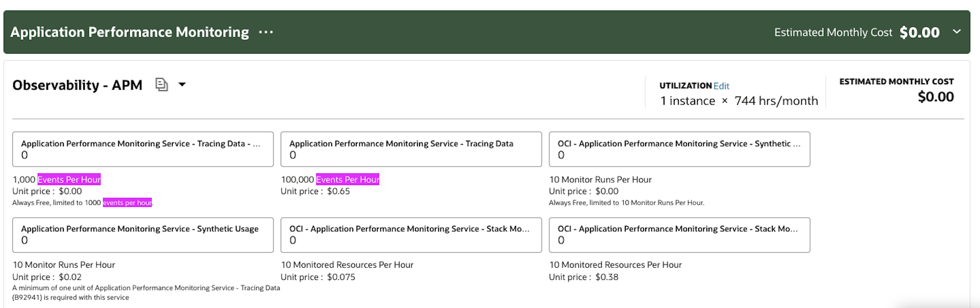Image resolution: width=980 pixels, height=308 pixels.
Task: Open the dropdown arrow next to Observability - APM
Action: click(x=182, y=84)
